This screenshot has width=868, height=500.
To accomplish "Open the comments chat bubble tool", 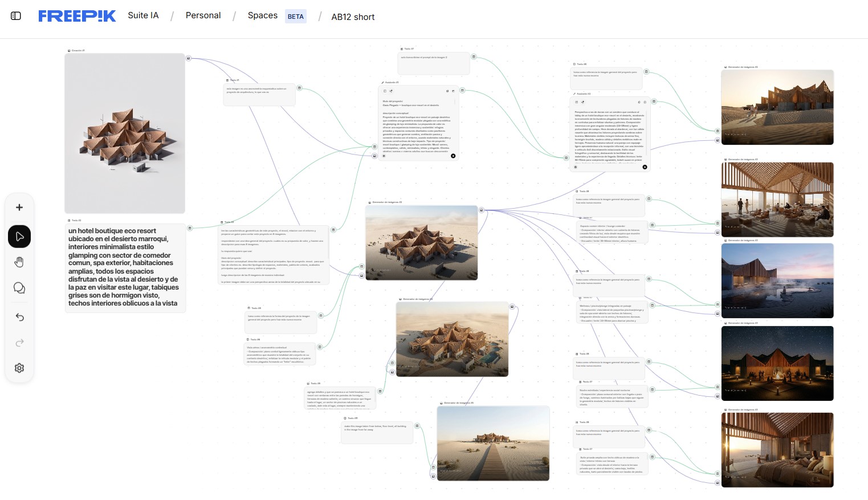I will tap(19, 288).
